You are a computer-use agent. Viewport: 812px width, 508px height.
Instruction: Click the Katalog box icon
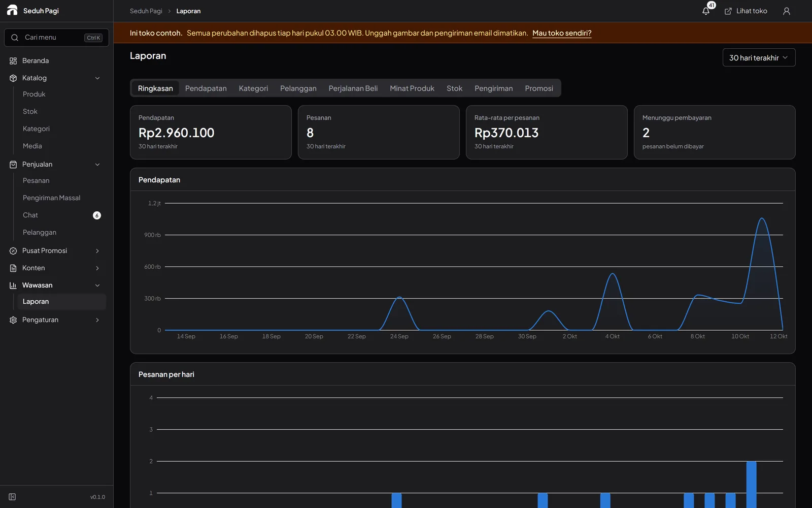tap(13, 78)
